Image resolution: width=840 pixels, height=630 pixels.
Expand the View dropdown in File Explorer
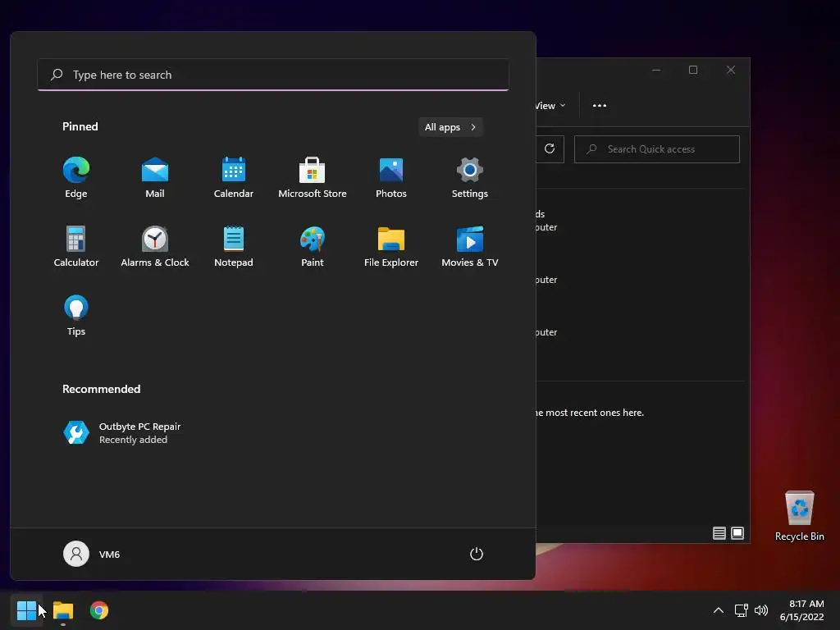(x=550, y=106)
